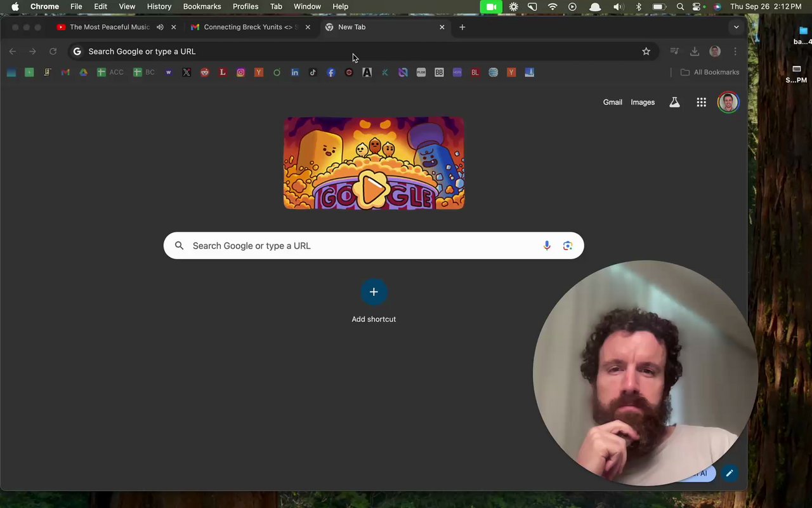
Task: Open Chrome profile avatar in toolbar
Action: [715, 51]
